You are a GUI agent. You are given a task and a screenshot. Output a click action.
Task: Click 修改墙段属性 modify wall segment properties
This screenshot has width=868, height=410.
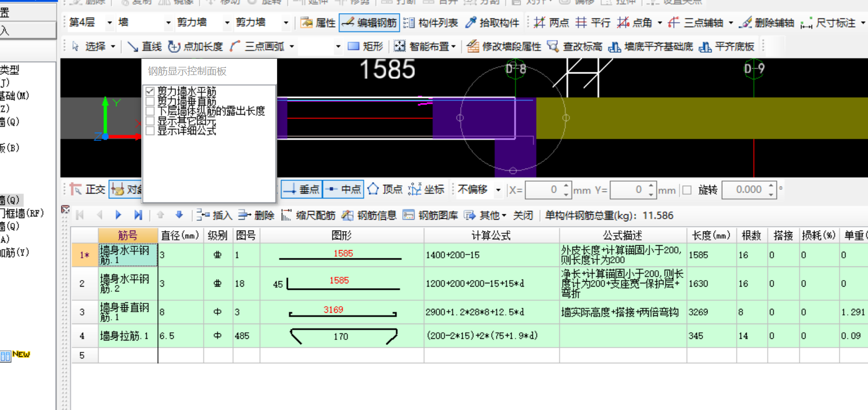pyautogui.click(x=504, y=46)
